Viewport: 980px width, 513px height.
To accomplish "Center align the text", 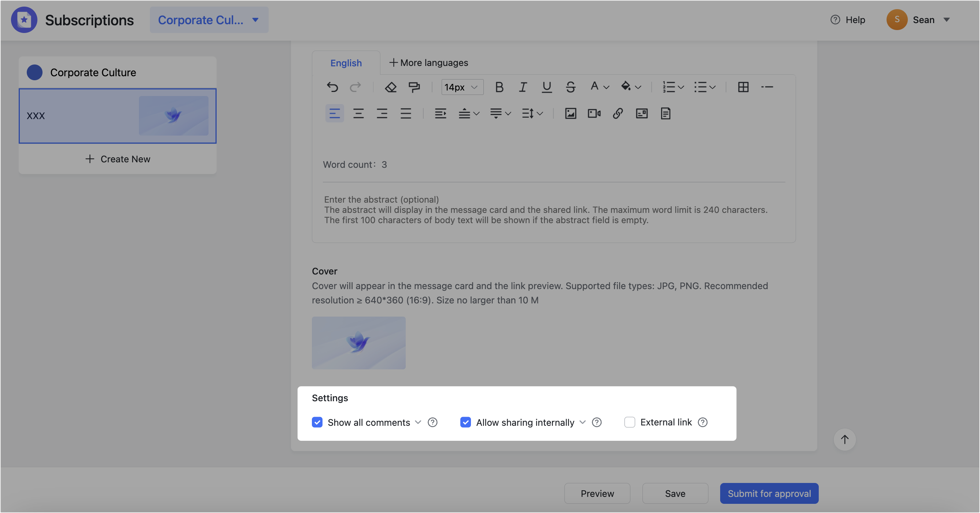I will [x=358, y=113].
